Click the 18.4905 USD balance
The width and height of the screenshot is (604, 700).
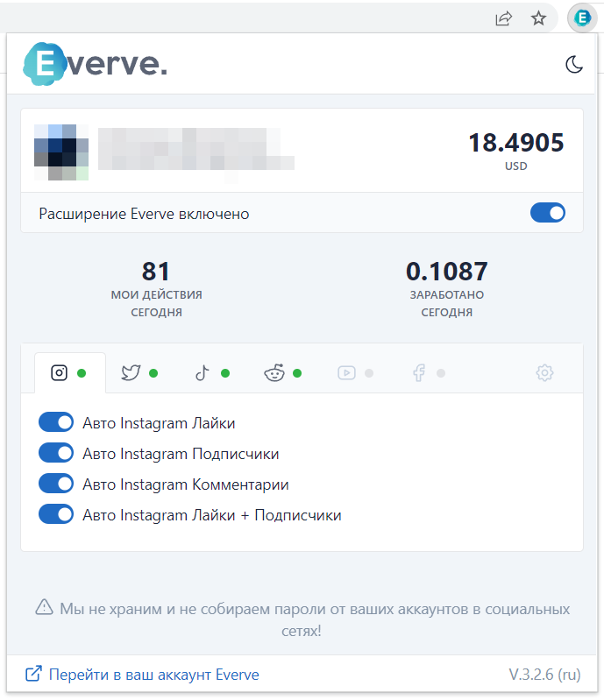click(516, 151)
